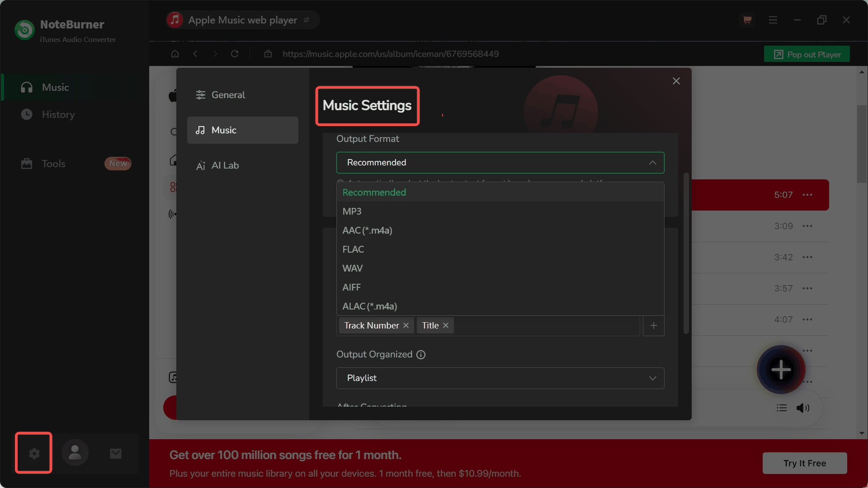Choose Recommended from the format list
The image size is (868, 488).
pyautogui.click(x=500, y=192)
